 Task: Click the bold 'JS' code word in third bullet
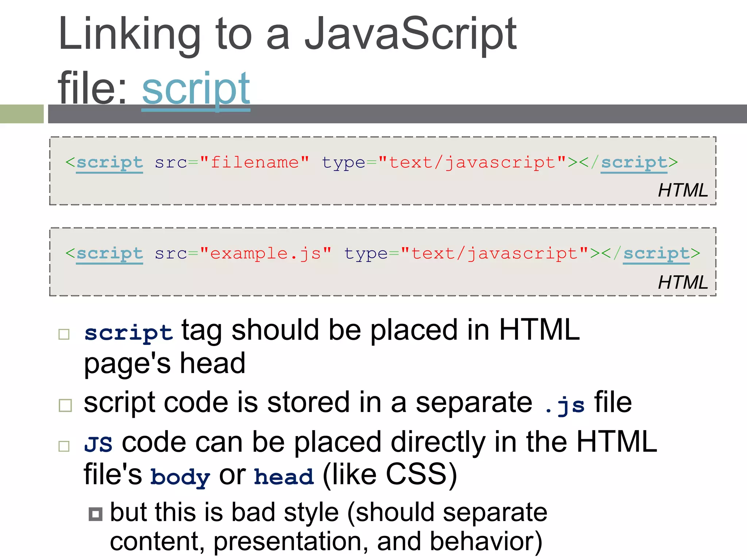(x=98, y=444)
